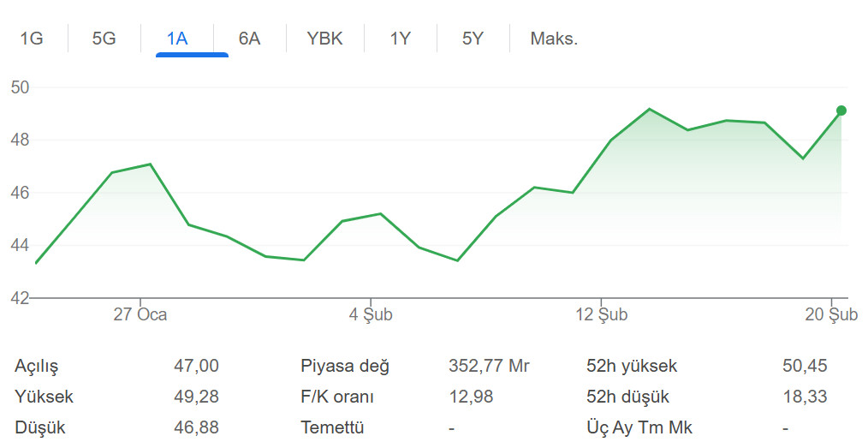Click the 20 Şub date label

tap(832, 315)
